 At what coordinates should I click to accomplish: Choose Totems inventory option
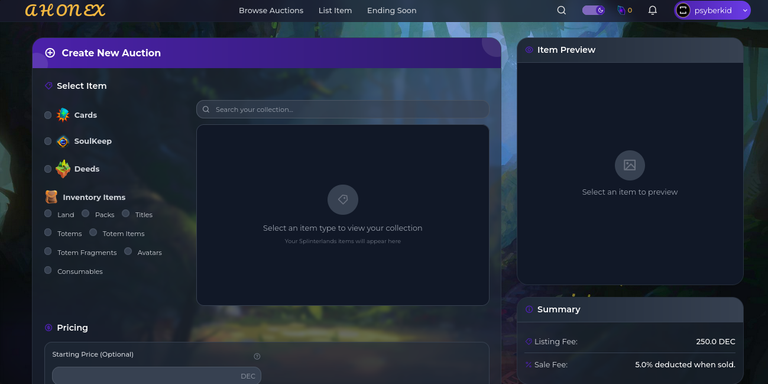pyautogui.click(x=48, y=232)
